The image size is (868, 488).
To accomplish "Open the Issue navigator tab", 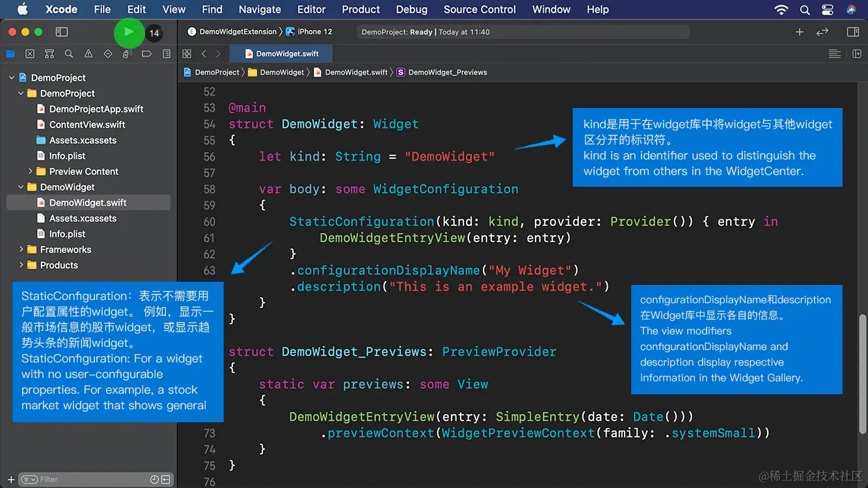I will click(x=88, y=54).
